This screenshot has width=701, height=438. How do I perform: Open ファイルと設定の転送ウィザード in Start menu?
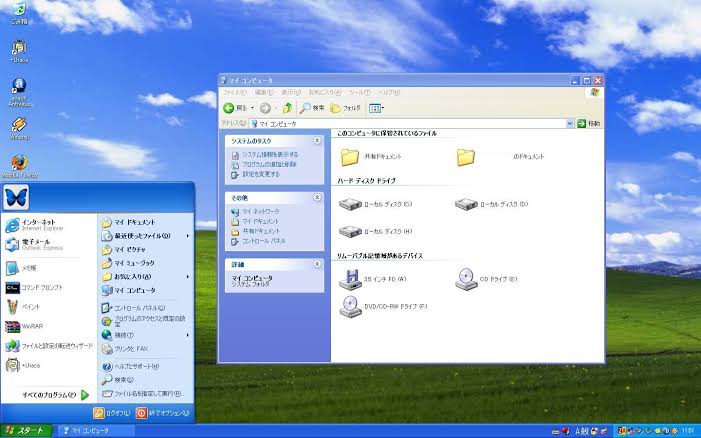tap(49, 346)
